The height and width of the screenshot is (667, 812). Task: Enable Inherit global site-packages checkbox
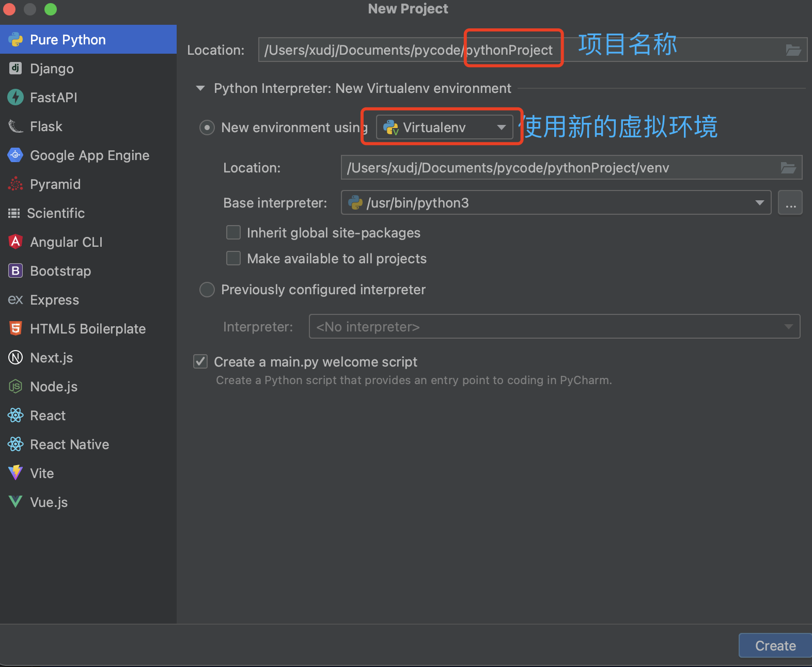(x=233, y=232)
